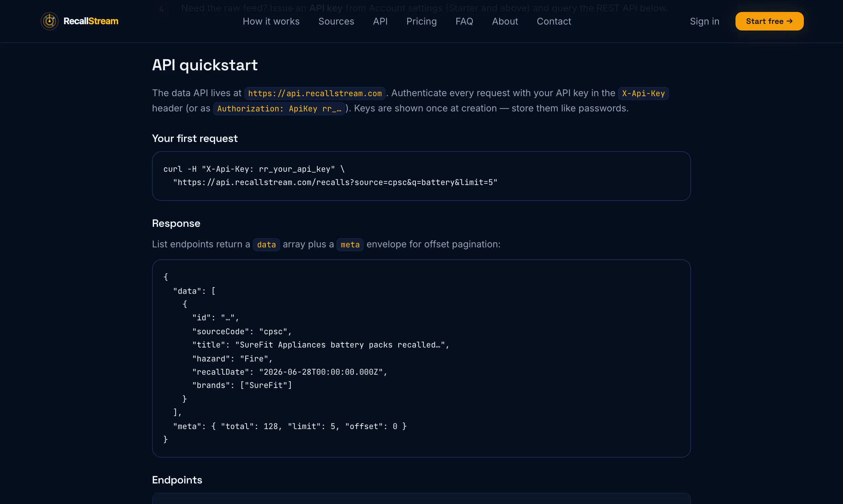Select the meta inline code tag

click(350, 244)
